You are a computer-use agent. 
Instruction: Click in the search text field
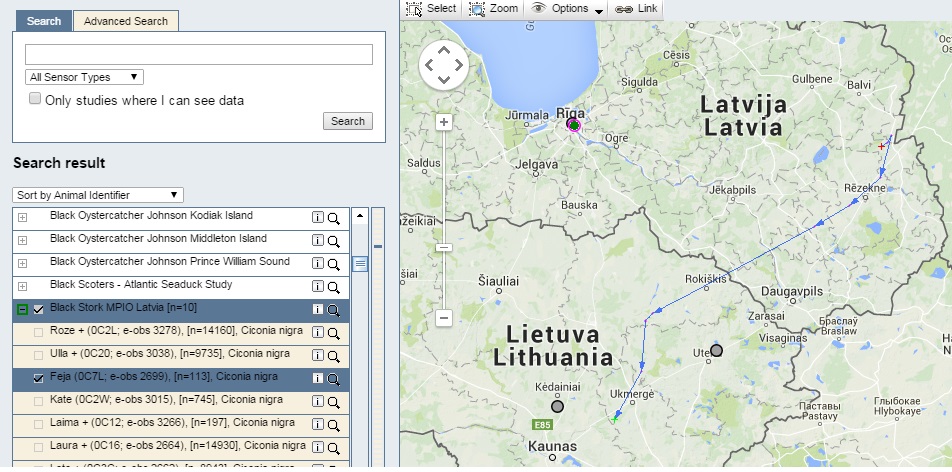point(198,54)
